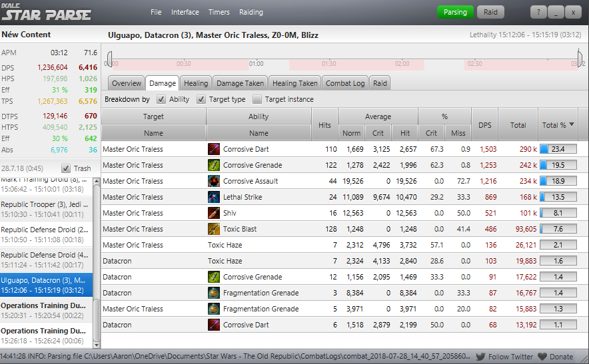This screenshot has width=589, height=364.
Task: Click the Corrosive Assault ability icon
Action: tap(214, 181)
